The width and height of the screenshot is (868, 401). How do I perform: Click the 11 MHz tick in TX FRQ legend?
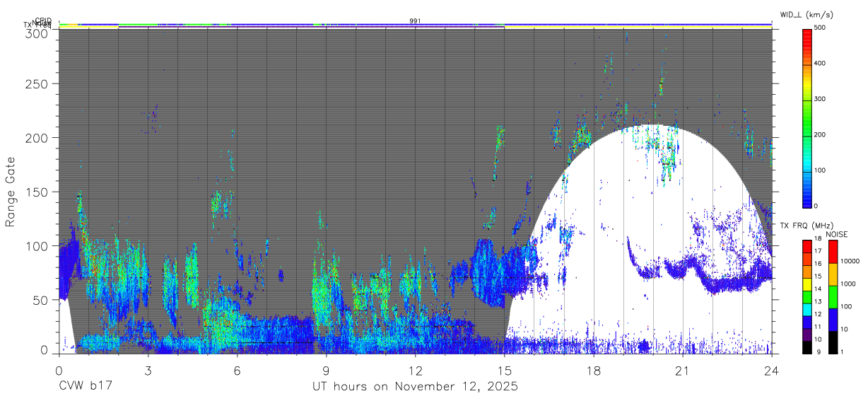click(x=819, y=327)
